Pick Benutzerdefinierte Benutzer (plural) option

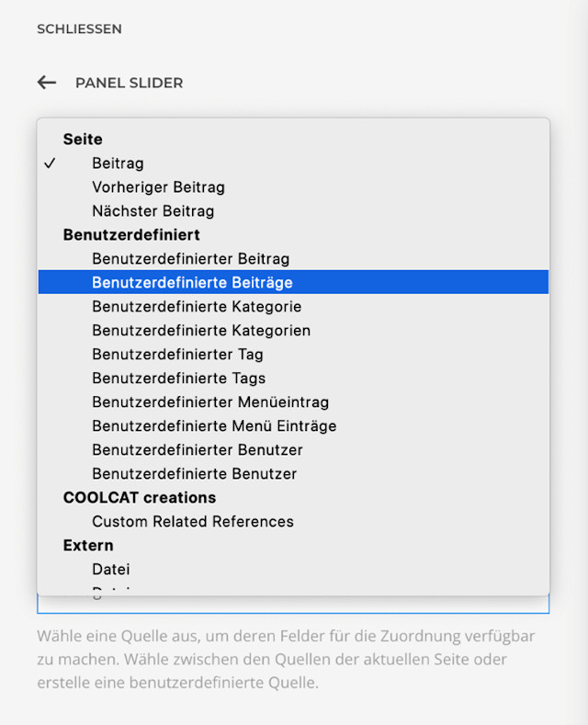click(x=194, y=474)
